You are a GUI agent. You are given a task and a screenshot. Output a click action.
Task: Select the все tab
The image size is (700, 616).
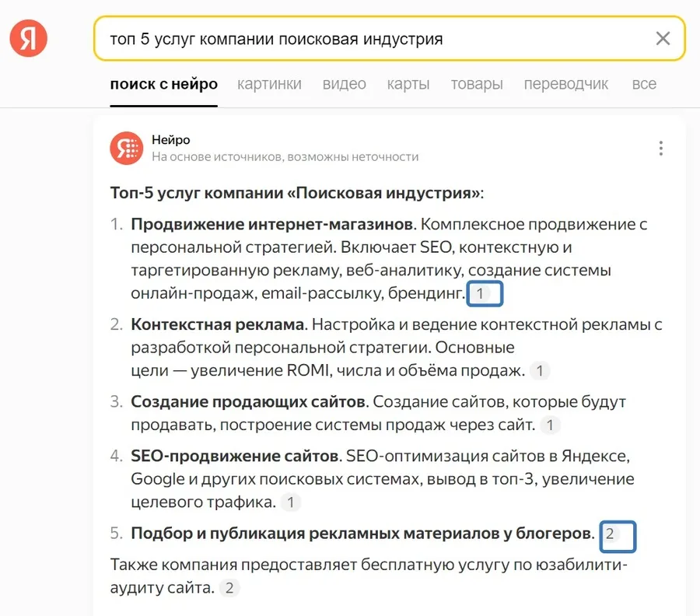[x=644, y=84]
